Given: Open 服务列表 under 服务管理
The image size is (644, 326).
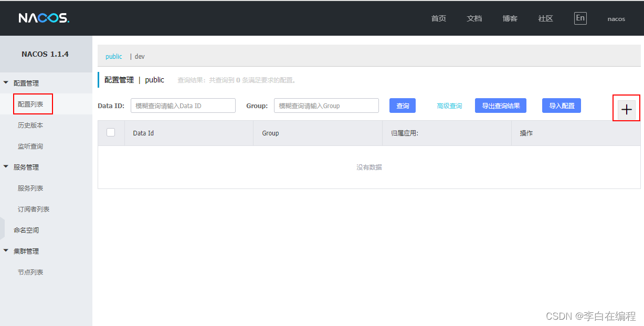Looking at the screenshot, I should (33, 188).
